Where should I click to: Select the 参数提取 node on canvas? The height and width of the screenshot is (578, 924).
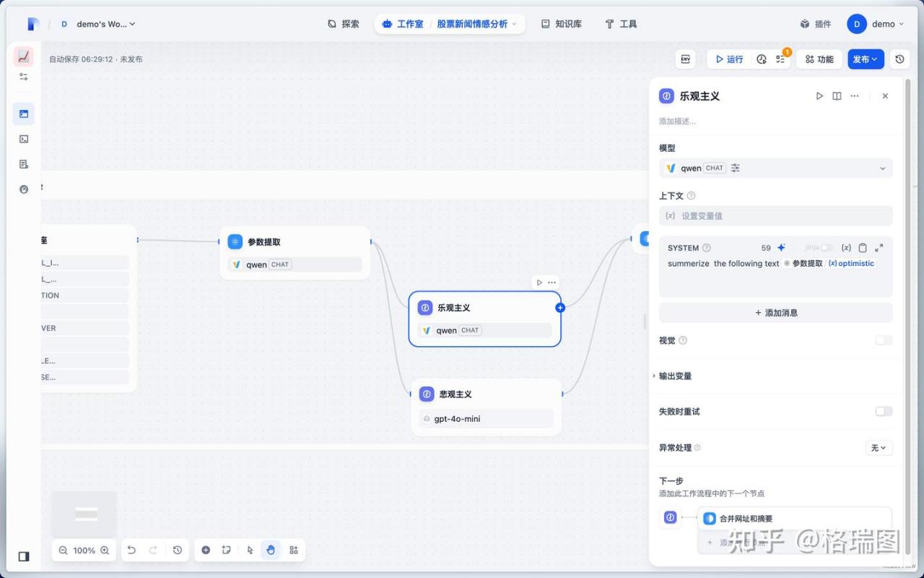click(x=295, y=252)
